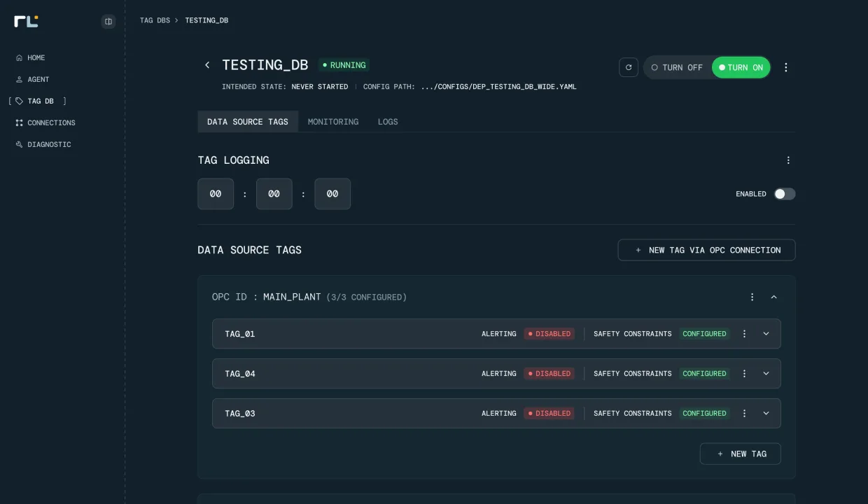Open Connections in the sidebar

(45, 122)
